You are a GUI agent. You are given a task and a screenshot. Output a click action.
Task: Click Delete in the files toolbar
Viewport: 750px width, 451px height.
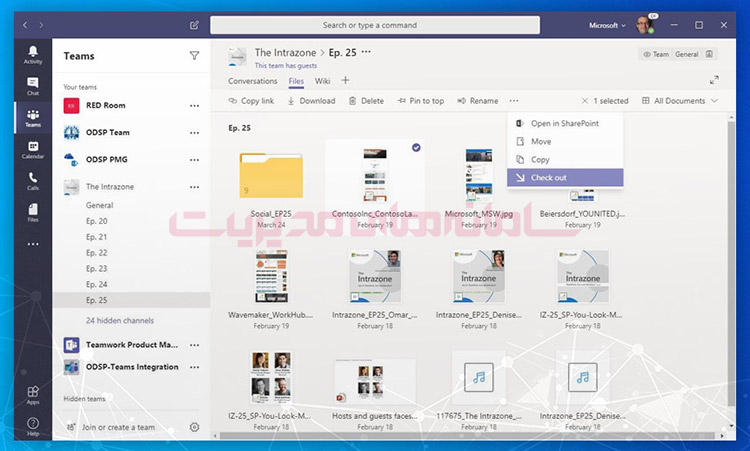click(x=366, y=101)
